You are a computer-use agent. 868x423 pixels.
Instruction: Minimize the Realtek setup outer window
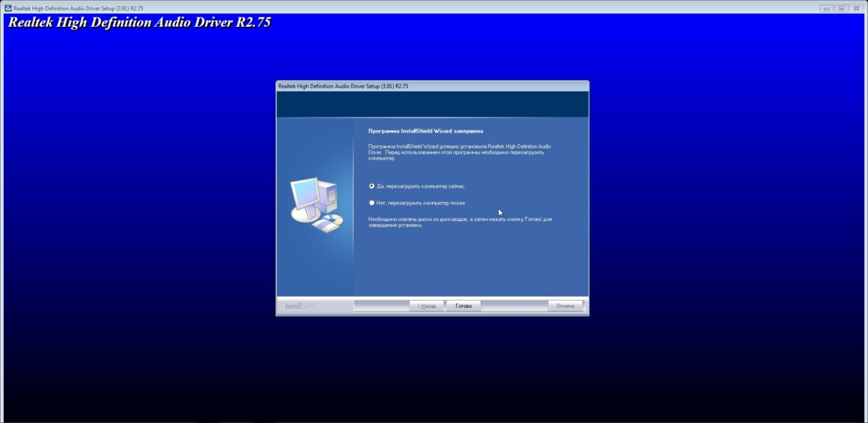click(x=826, y=9)
